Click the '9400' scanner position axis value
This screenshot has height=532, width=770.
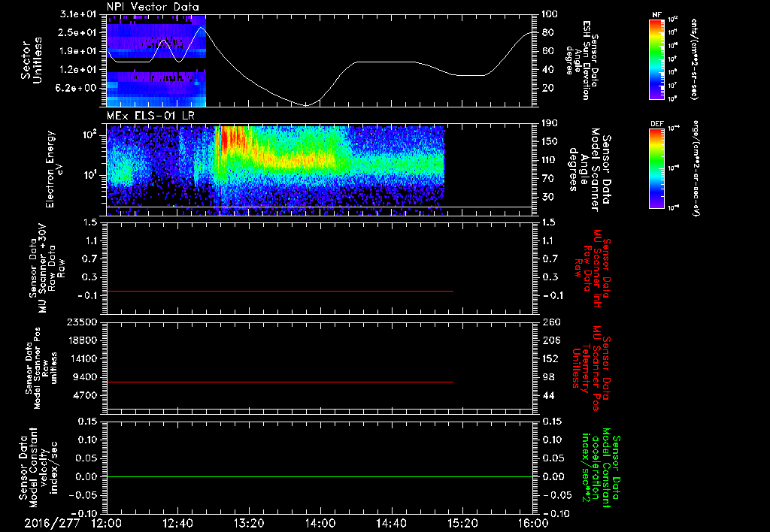(86, 377)
